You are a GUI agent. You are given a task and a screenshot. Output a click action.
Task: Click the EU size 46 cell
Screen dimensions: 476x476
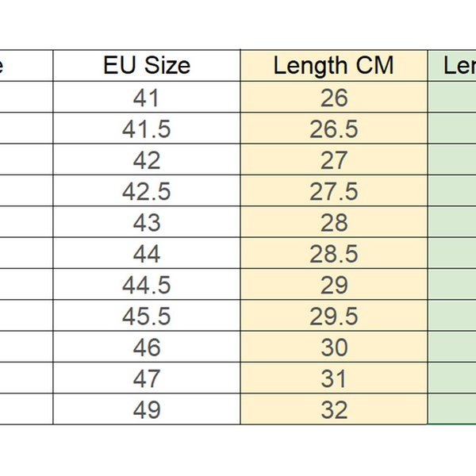click(x=147, y=347)
